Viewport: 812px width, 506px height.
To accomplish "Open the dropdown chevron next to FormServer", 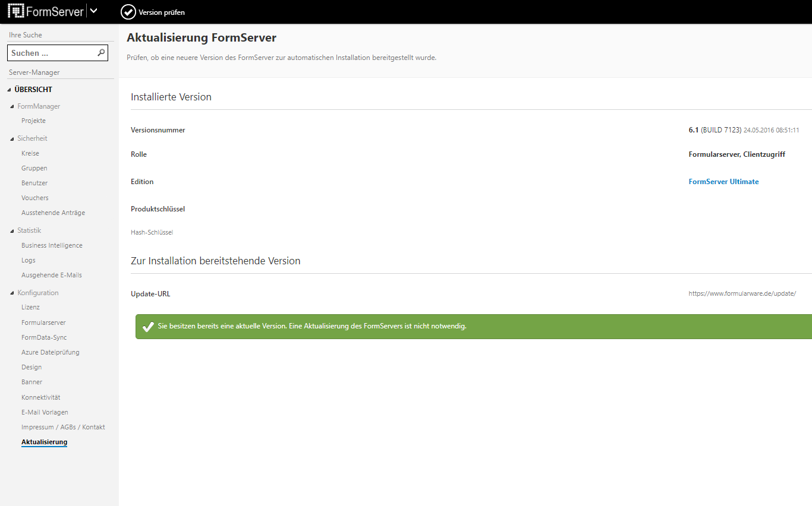I will pos(93,11).
